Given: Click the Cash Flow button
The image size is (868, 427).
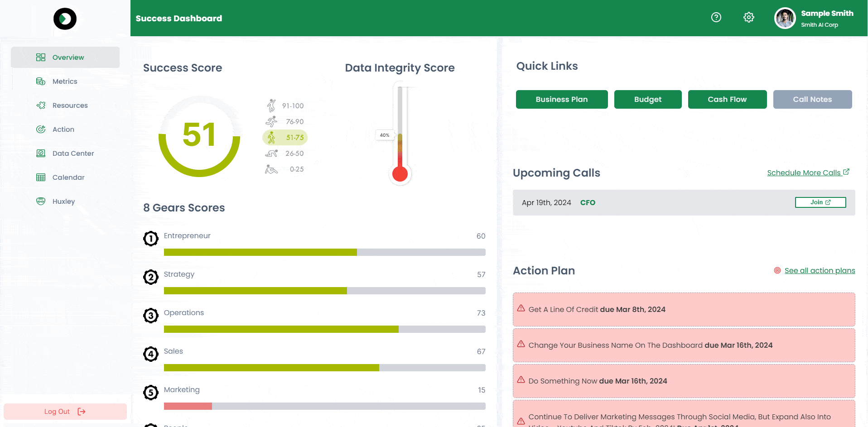Looking at the screenshot, I should [727, 99].
